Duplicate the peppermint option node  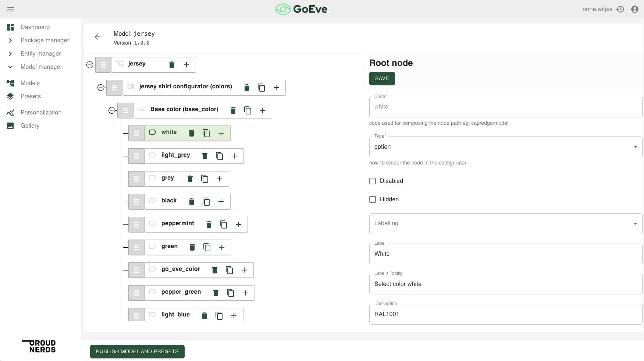223,224
